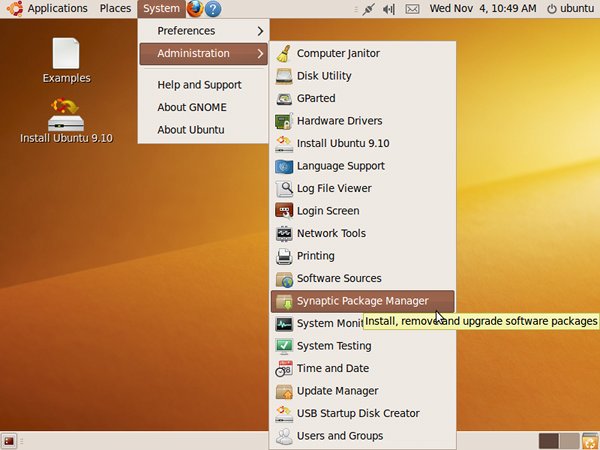Open the ubuntu user session menu
The height and width of the screenshot is (450, 600).
click(x=570, y=8)
